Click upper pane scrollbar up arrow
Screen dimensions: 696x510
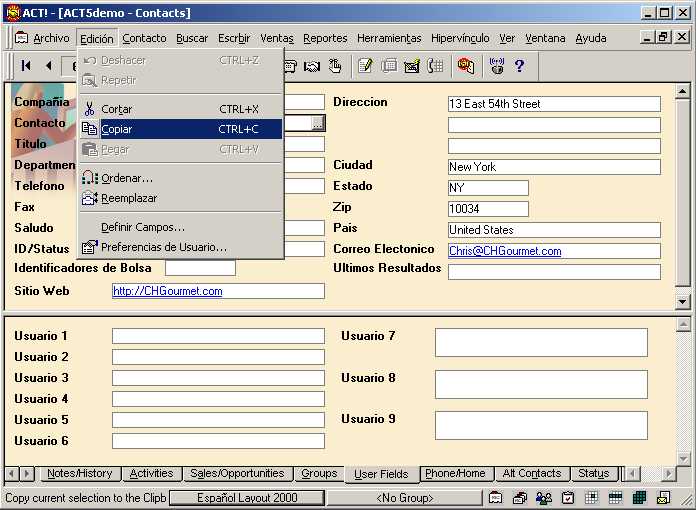[683, 91]
